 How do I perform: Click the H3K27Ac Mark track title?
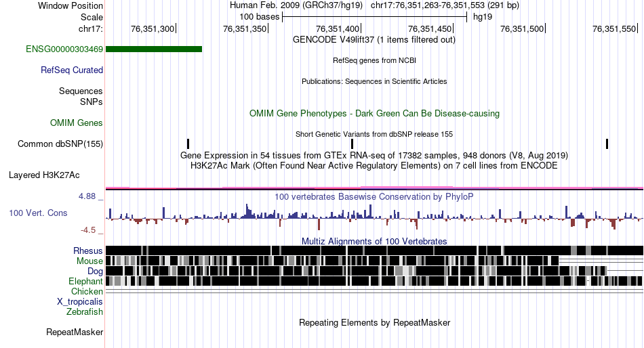[x=374, y=166]
